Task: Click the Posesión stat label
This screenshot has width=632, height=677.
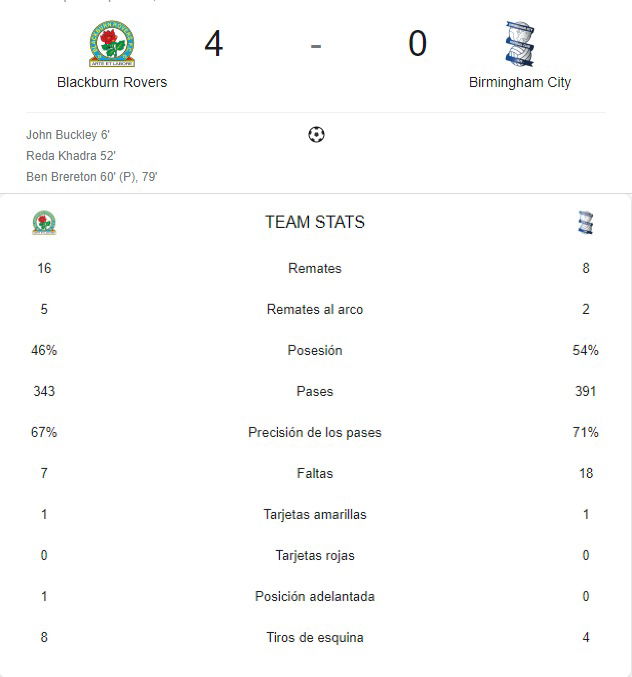Action: pos(315,350)
